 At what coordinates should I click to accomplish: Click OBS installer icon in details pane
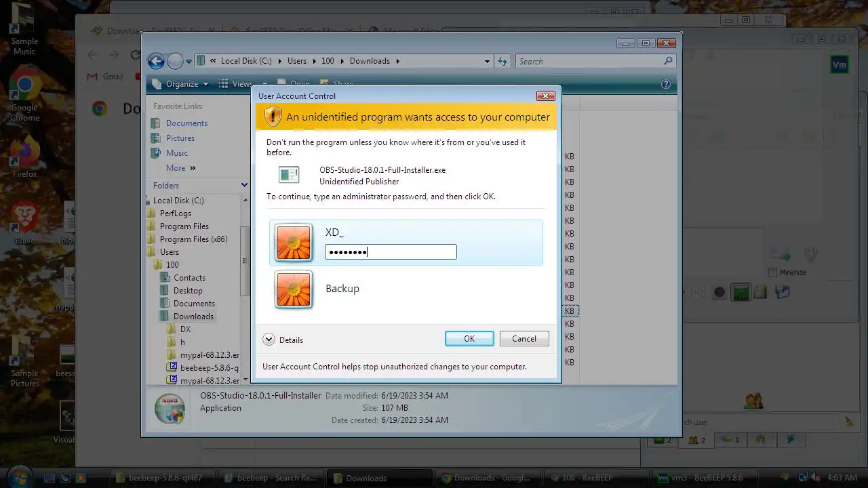[x=170, y=409]
